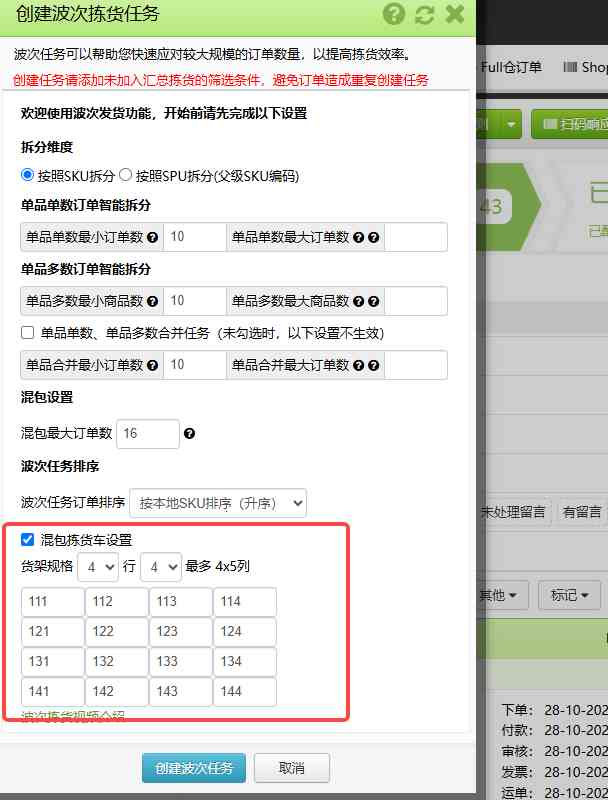The height and width of the screenshot is (800, 608).
Task: Click green 扫码 button in background page
Action: (x=570, y=124)
